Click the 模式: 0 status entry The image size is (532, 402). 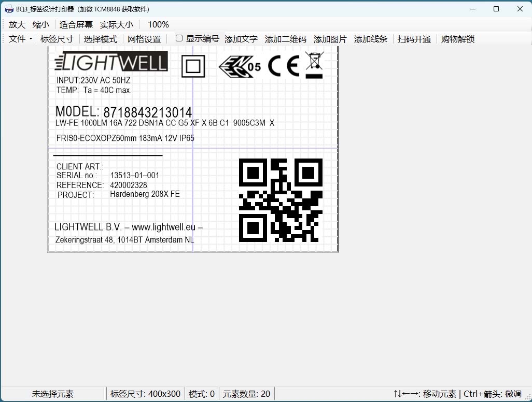click(202, 394)
